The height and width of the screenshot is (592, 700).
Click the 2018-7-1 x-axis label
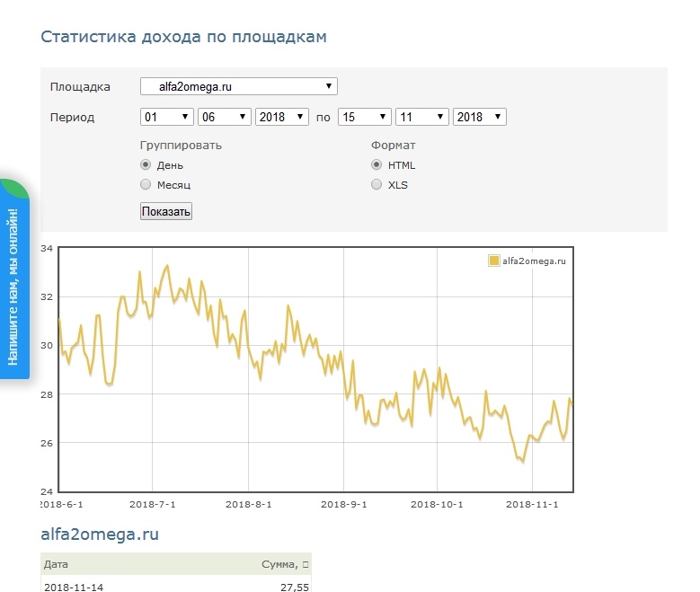pos(152,505)
